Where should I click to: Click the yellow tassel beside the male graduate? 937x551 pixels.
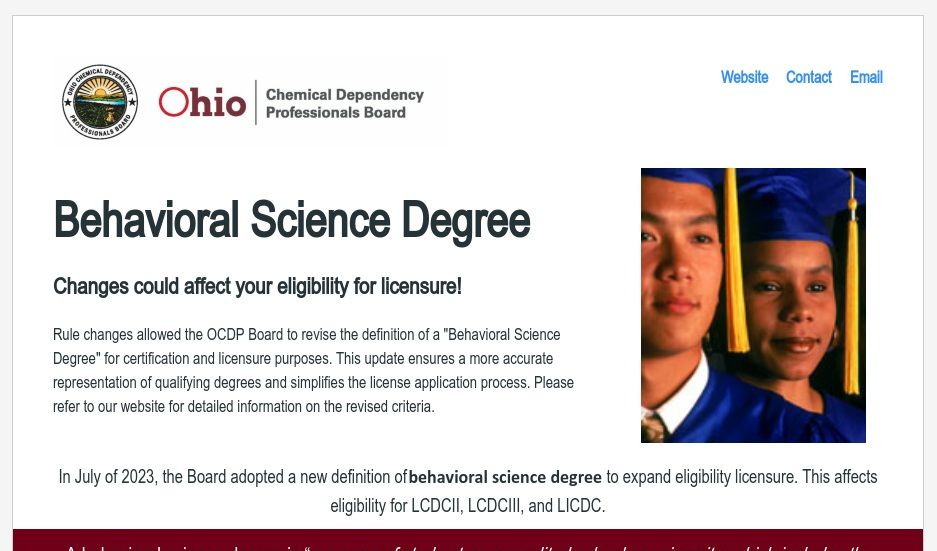click(735, 260)
